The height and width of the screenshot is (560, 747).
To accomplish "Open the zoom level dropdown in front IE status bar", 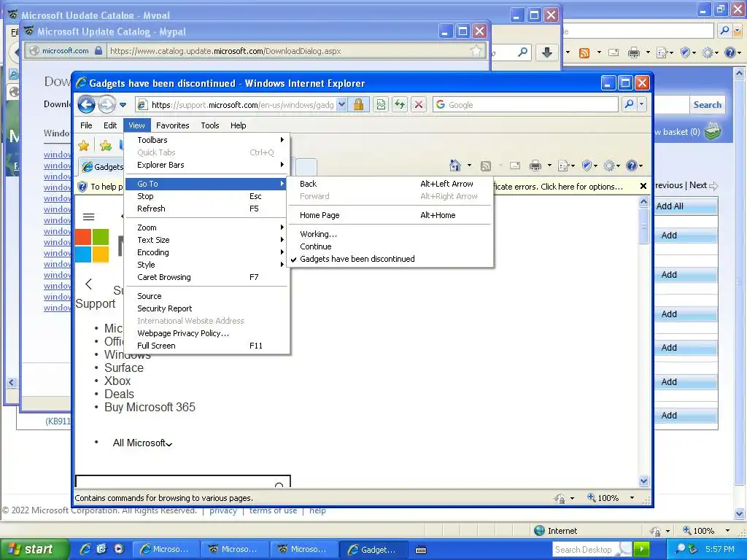I will [x=632, y=498].
